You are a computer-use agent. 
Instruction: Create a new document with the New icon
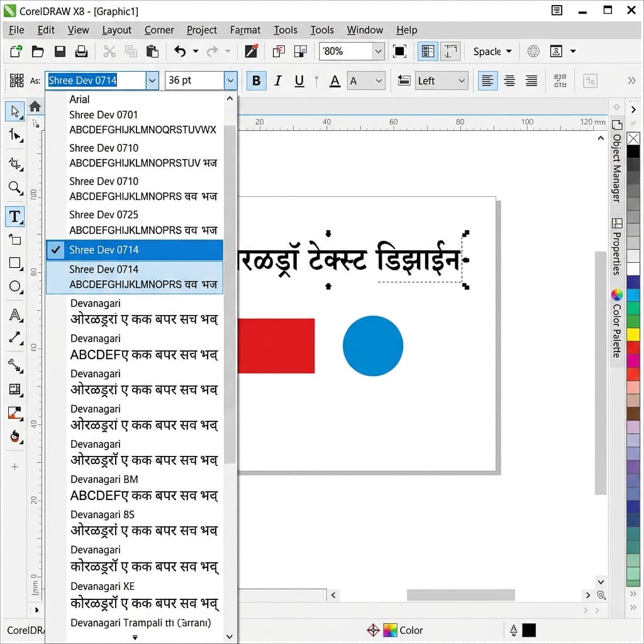point(16,52)
